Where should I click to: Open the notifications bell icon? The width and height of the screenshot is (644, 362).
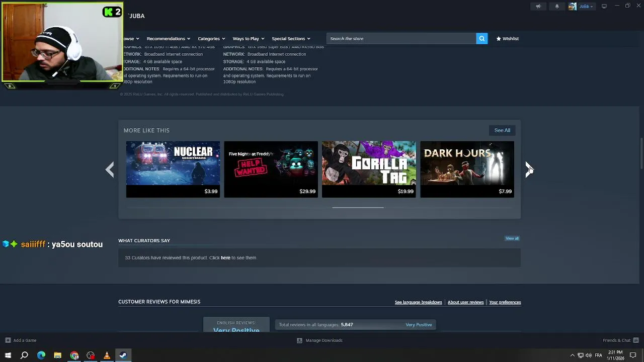tap(557, 6)
